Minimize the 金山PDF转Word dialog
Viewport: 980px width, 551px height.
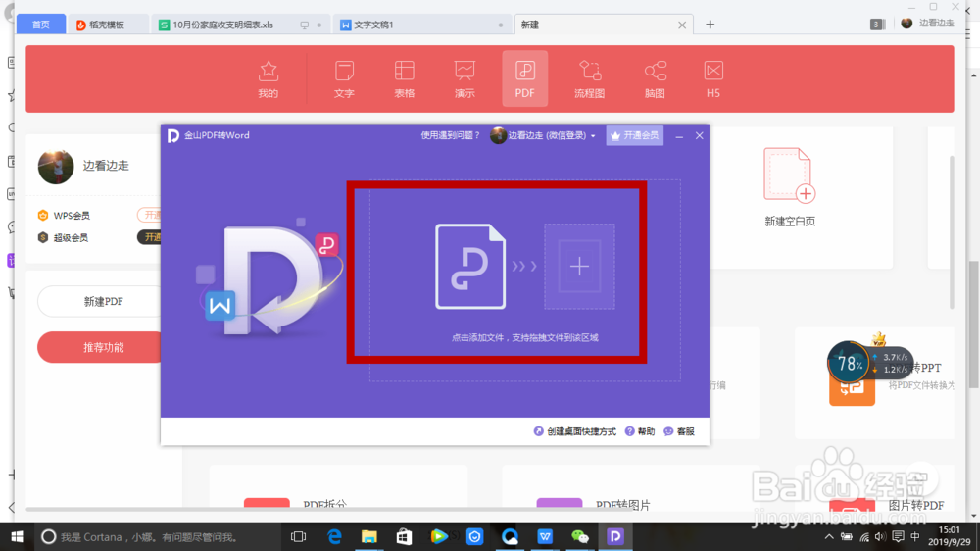679,135
